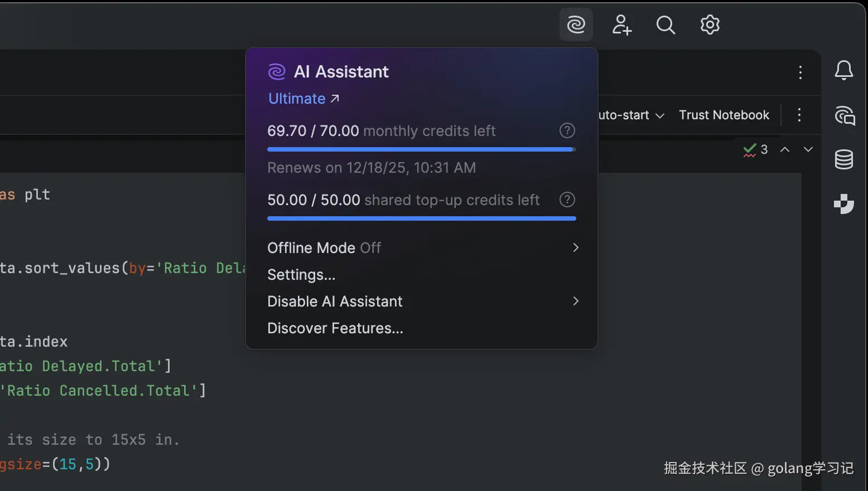Viewport: 868px width, 491px height.
Task: Expand the Offline Mode submenu
Action: pyautogui.click(x=576, y=247)
